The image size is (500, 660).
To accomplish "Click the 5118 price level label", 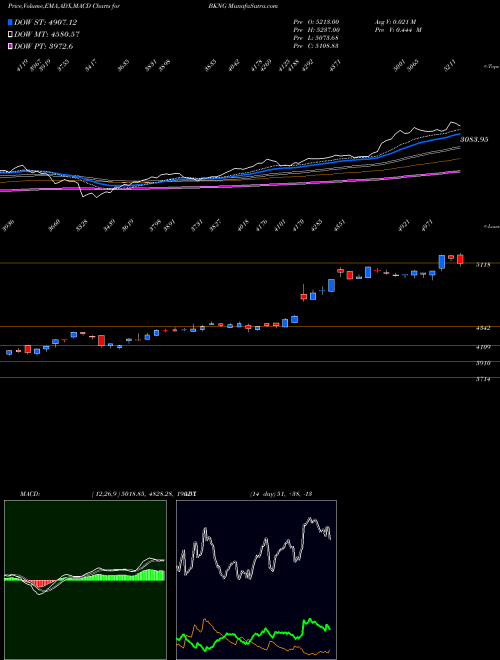I will (483, 265).
